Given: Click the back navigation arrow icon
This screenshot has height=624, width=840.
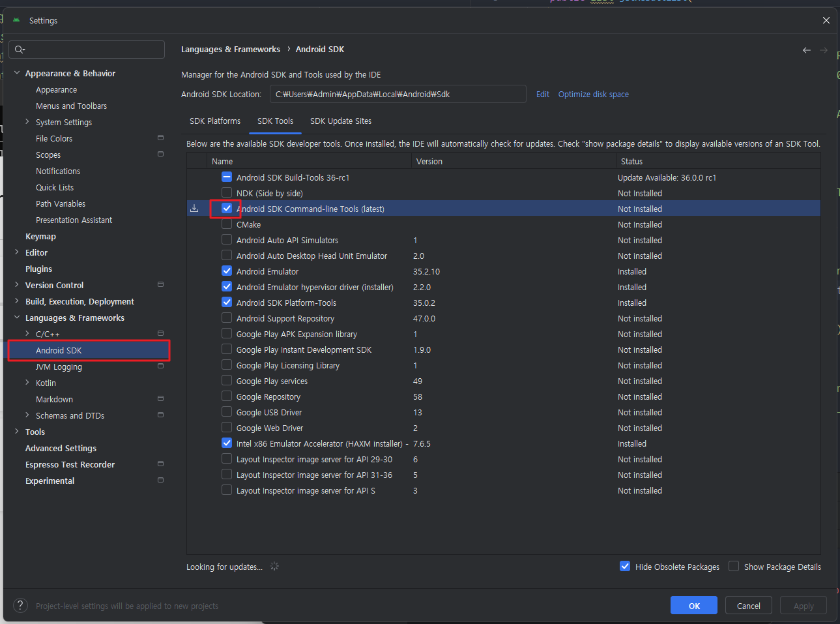Looking at the screenshot, I should (x=807, y=50).
